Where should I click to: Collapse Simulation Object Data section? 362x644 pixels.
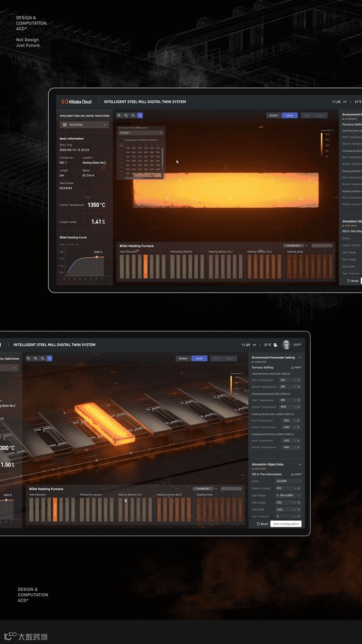pyautogui.click(x=299, y=464)
